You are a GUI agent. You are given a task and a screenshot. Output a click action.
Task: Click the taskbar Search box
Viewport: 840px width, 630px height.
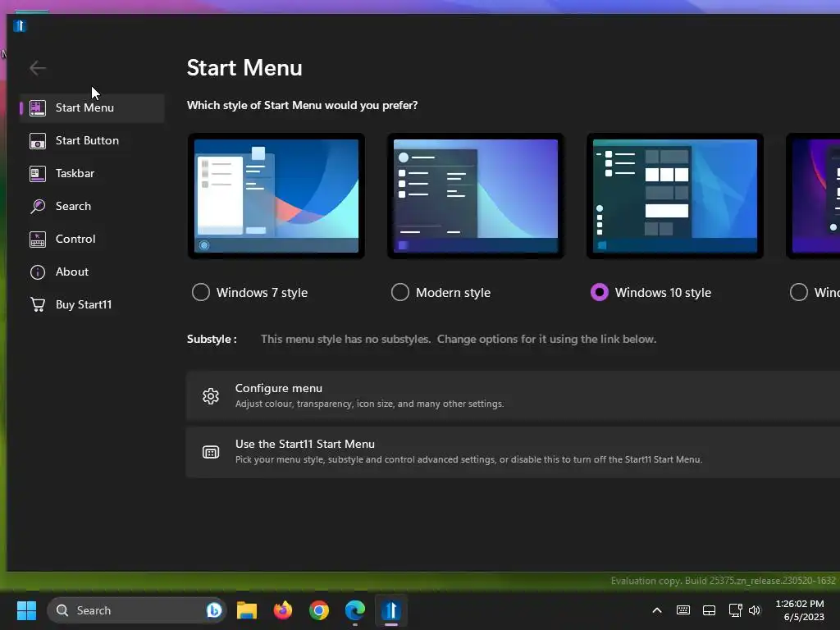pyautogui.click(x=137, y=610)
